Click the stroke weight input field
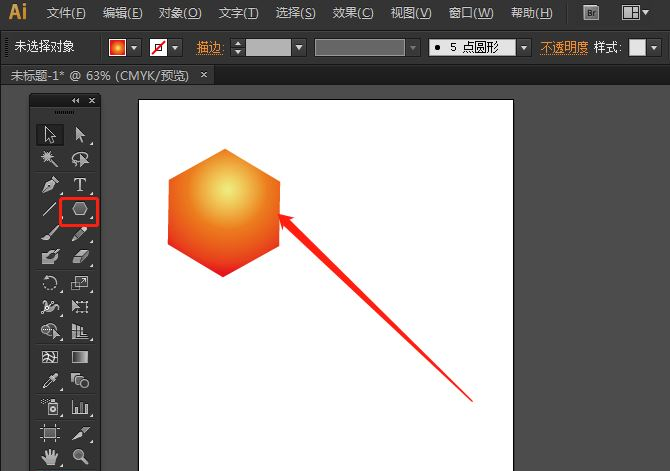This screenshot has width=670, height=471. [x=268, y=47]
